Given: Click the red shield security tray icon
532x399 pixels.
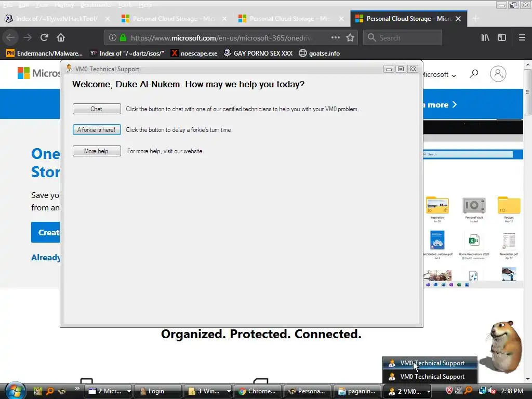Looking at the screenshot, I should click(x=449, y=391).
